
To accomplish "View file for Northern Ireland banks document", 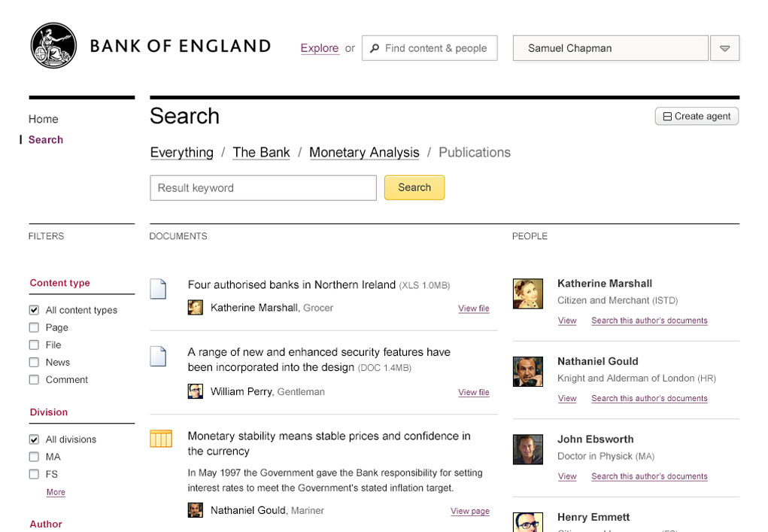I will [474, 308].
